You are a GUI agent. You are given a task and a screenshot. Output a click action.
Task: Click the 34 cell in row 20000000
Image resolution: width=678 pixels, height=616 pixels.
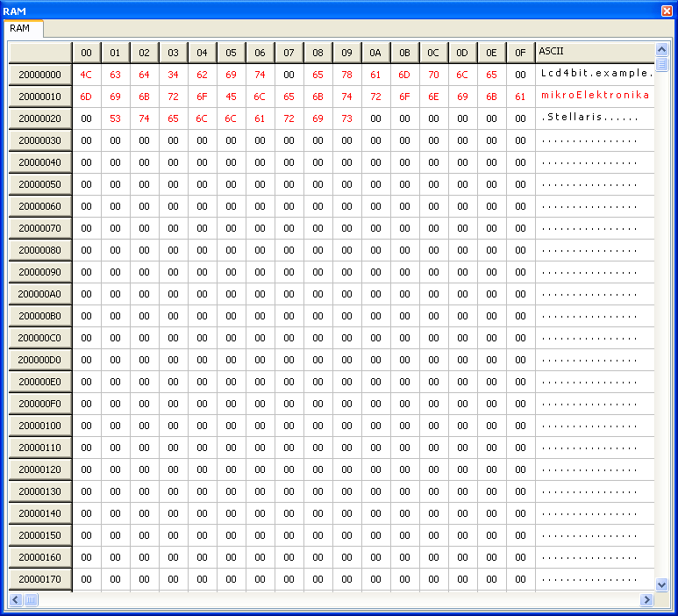tap(173, 75)
